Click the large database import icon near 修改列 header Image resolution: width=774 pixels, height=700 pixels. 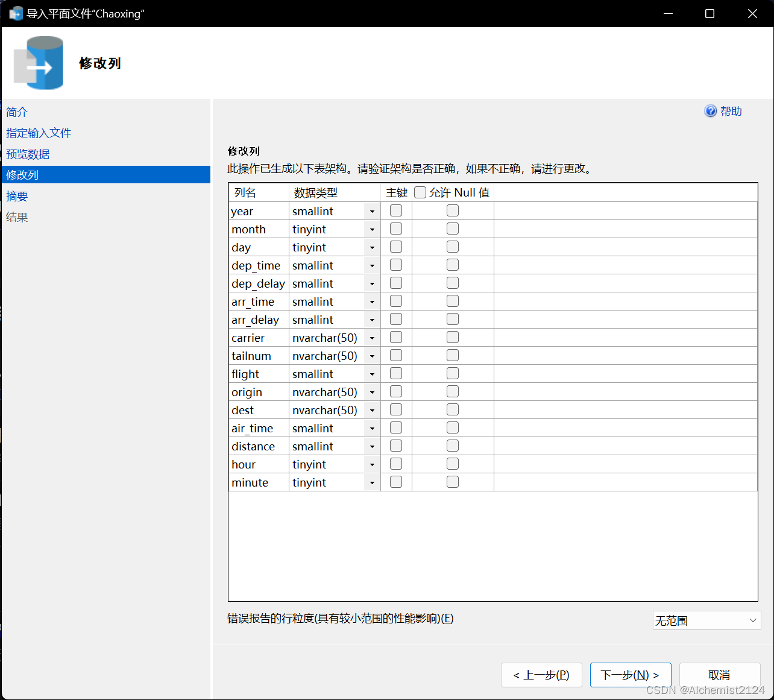(x=39, y=62)
